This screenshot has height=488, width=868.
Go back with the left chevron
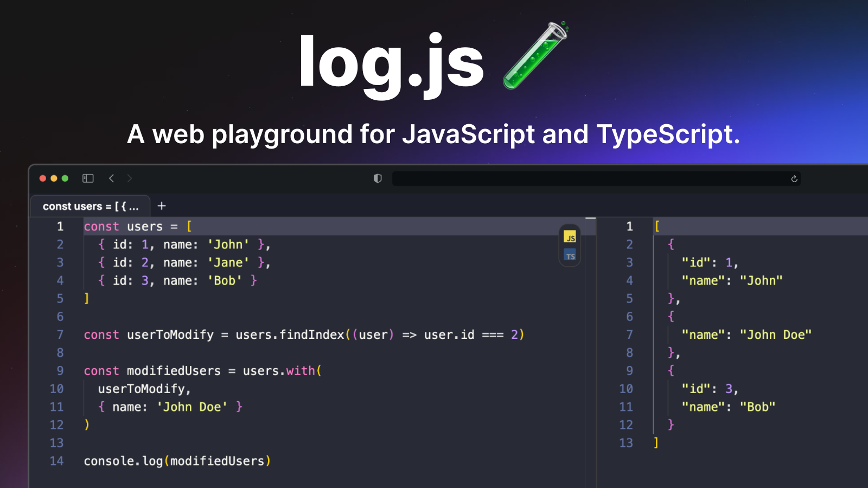click(112, 178)
